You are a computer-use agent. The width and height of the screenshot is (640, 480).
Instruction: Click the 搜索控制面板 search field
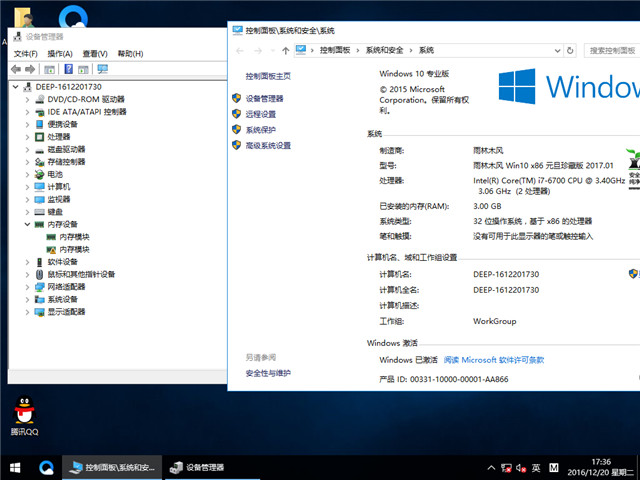tap(612, 51)
